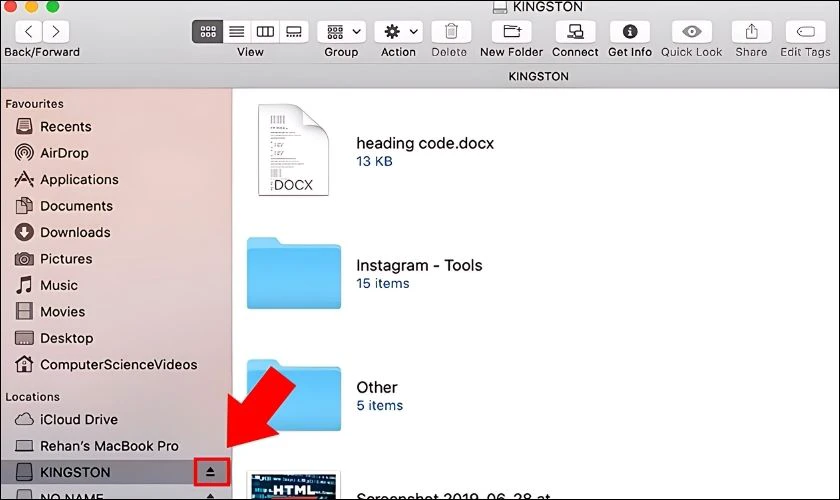
Task: Eject the KINGSTON drive
Action: (211, 472)
